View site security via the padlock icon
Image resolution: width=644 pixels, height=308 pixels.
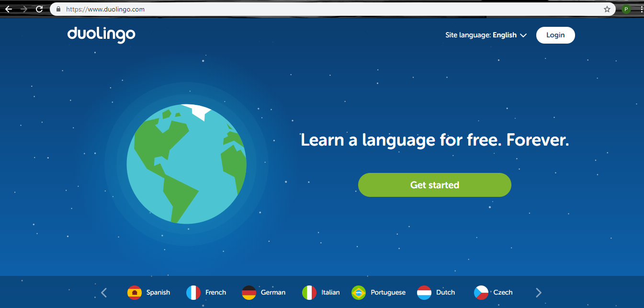point(58,9)
